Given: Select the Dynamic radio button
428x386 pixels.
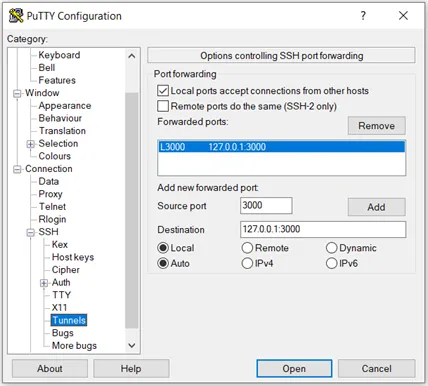Looking at the screenshot, I should [331, 248].
